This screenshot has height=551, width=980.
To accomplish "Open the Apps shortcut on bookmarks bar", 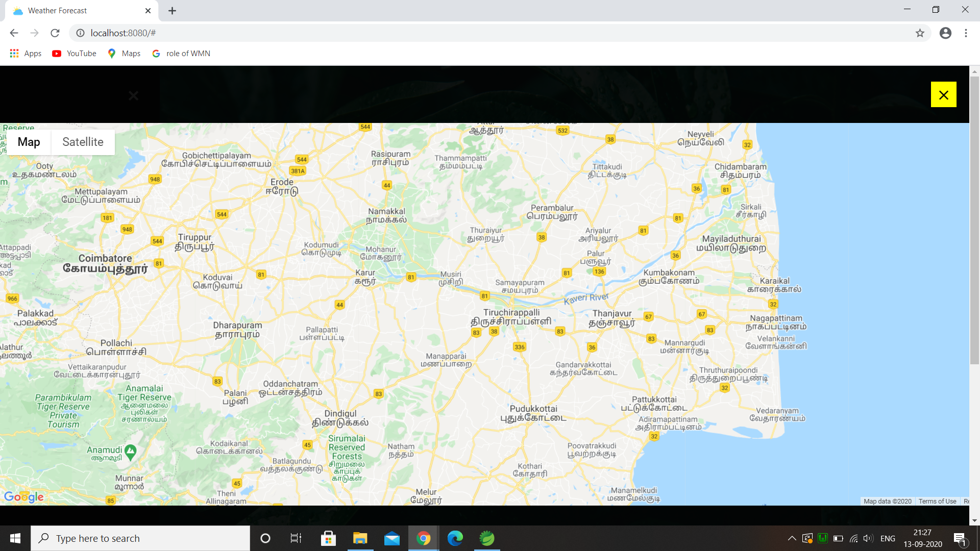I will click(x=25, y=53).
